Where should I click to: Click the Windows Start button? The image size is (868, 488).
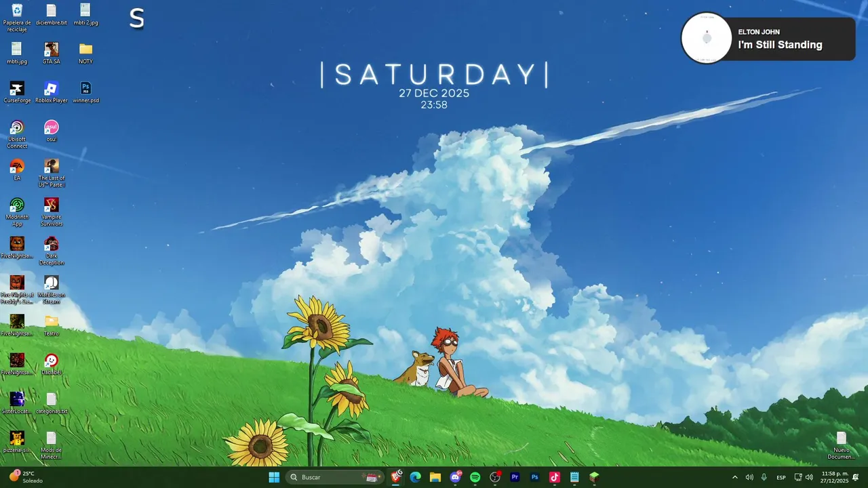[274, 477]
